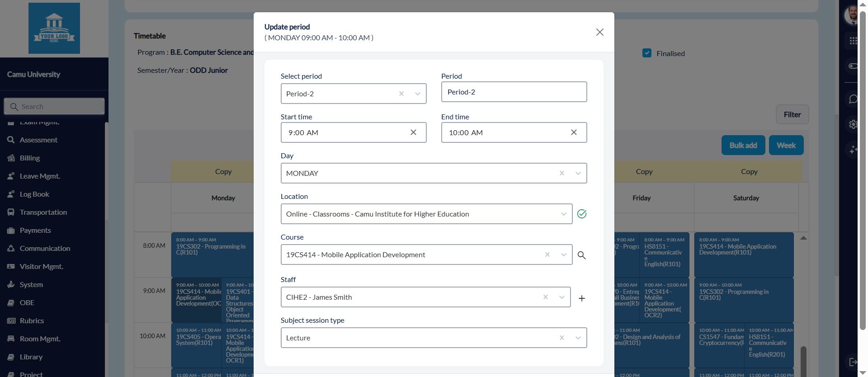Open Room Mgmt. in the sidebar
The image size is (868, 377).
40,339
